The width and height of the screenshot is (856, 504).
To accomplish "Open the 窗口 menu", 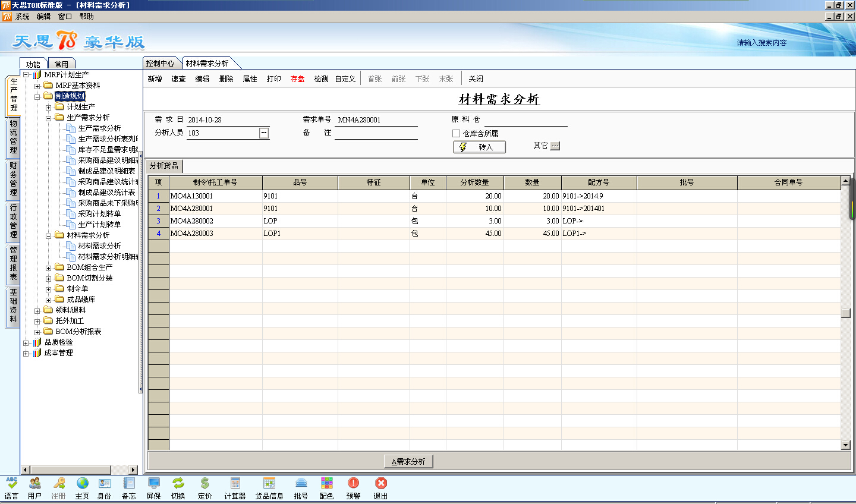I will [x=65, y=17].
